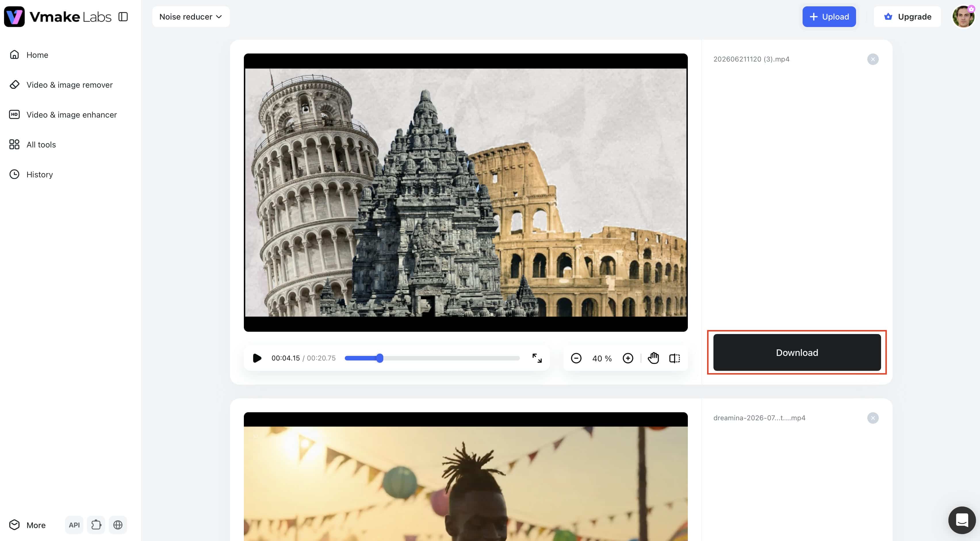This screenshot has height=541, width=980.
Task: Collapse the sidebar panel icon
Action: tap(123, 17)
